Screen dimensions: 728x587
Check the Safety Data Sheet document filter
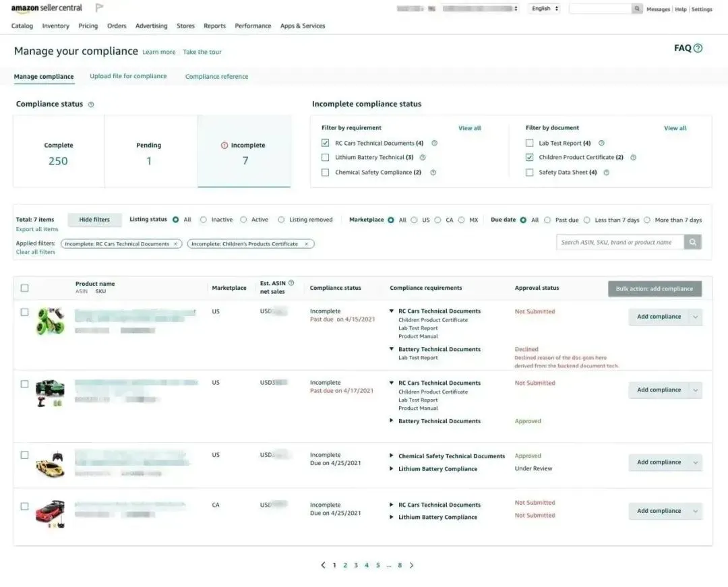[x=529, y=172]
